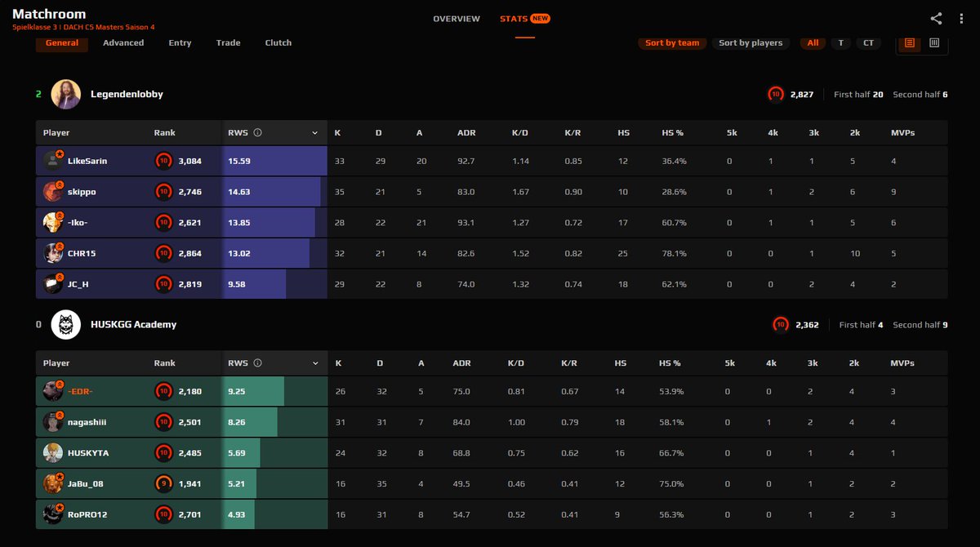Image resolution: width=980 pixels, height=547 pixels.
Task: Sort HUSKGG Academy table by MVPs column
Action: (902, 363)
